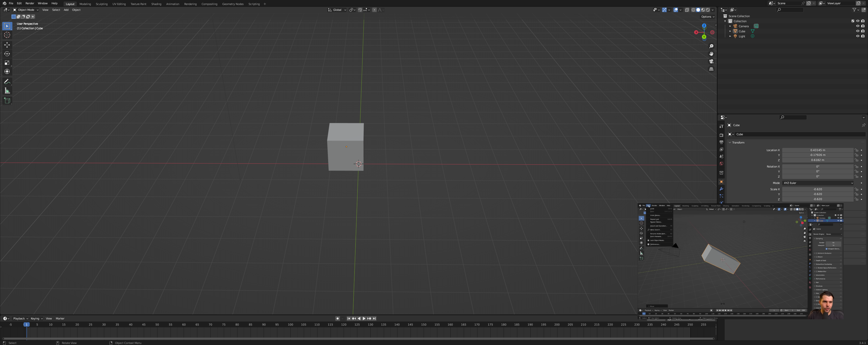The height and width of the screenshot is (345, 868).
Task: Open the Object menu in header
Action: 76,10
